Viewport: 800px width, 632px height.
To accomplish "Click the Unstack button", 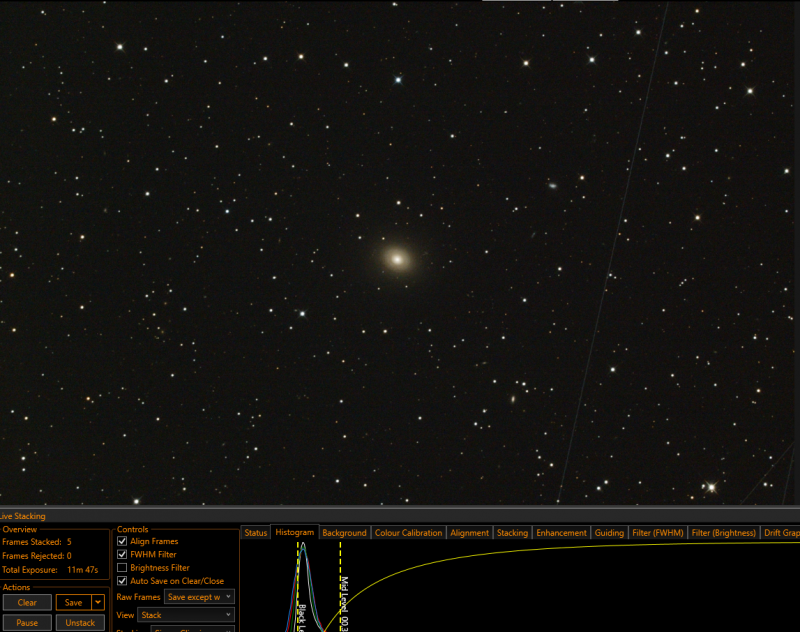I will [80, 623].
